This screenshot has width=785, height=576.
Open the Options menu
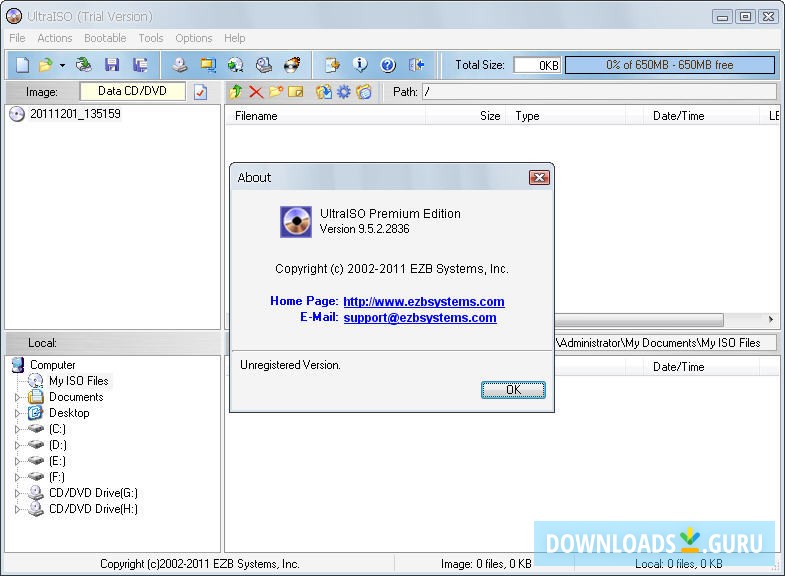194,38
